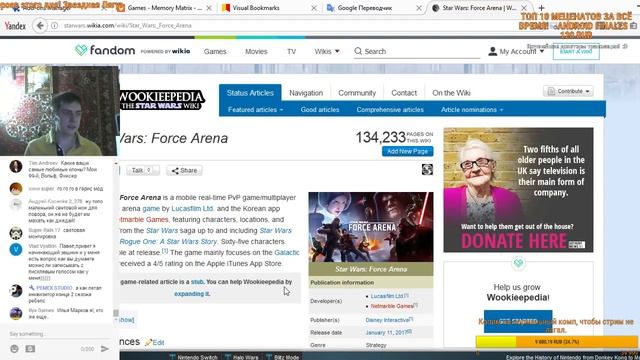Viewport: 640px width, 360px height.
Task: Click Vlad Vysitin's blue V avatar
Action: 16,249
